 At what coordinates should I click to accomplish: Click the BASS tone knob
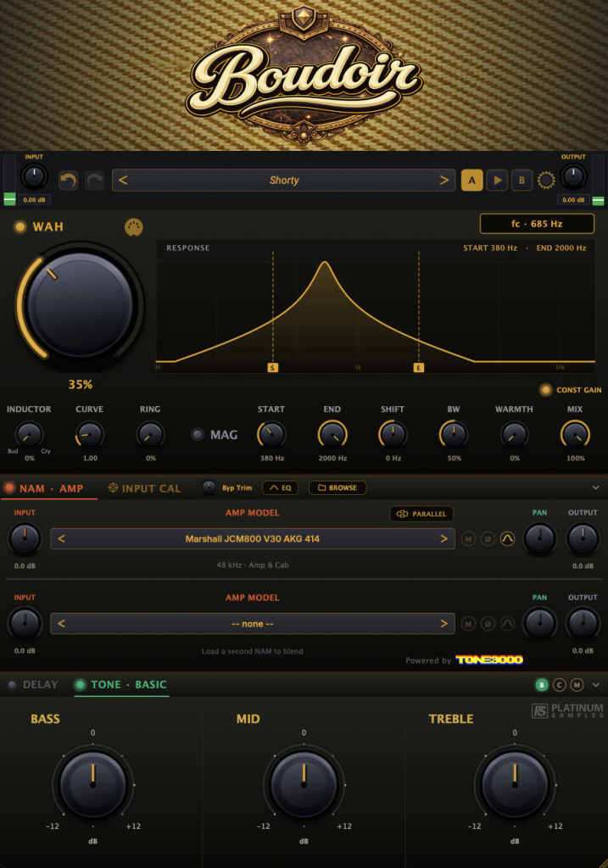point(92,784)
